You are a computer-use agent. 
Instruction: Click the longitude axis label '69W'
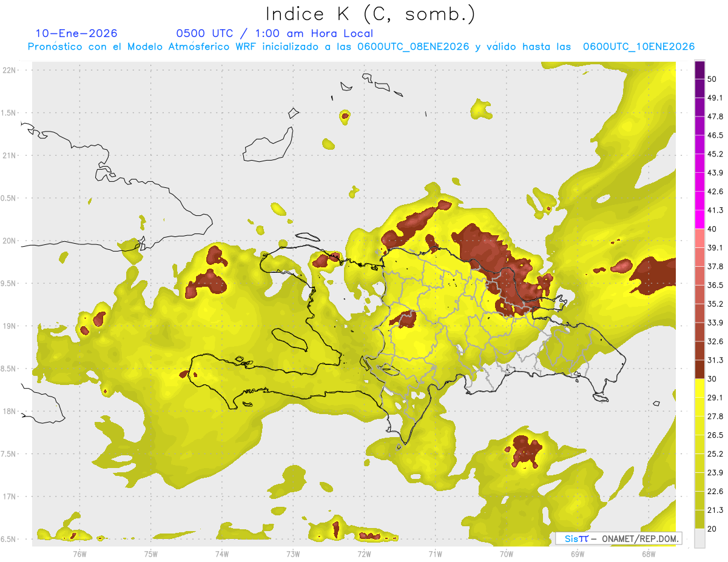pos(578,554)
